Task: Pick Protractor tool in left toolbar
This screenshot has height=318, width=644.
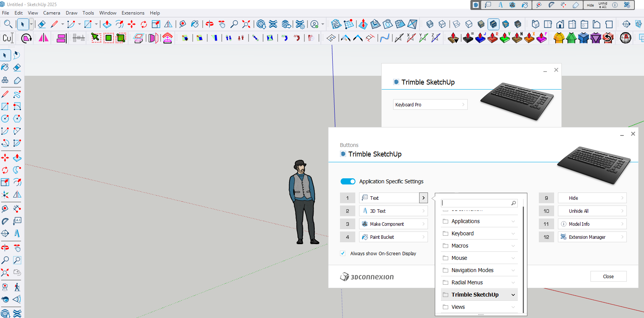Action: pos(5,221)
